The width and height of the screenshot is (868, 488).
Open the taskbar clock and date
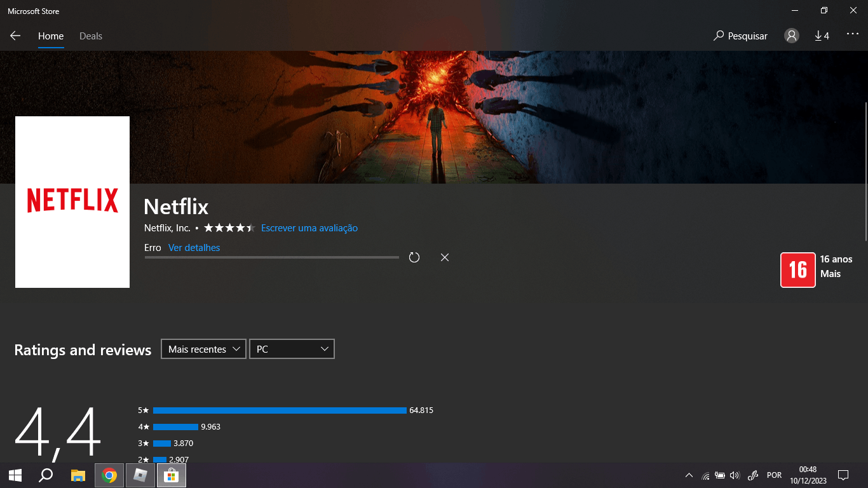pyautogui.click(x=808, y=475)
